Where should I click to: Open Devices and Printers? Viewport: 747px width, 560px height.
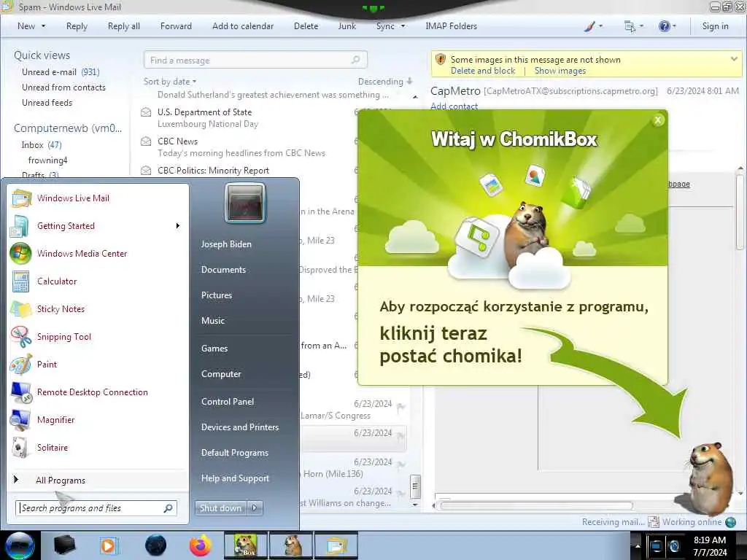coord(239,427)
